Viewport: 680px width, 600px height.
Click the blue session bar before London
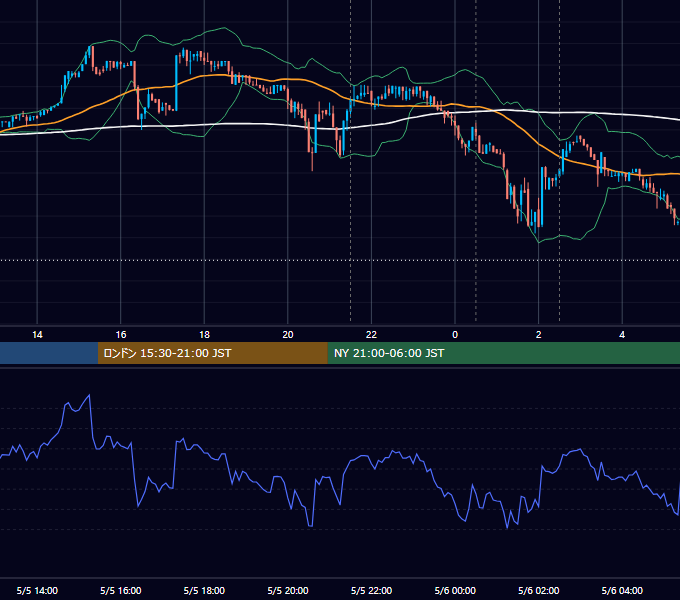49,353
